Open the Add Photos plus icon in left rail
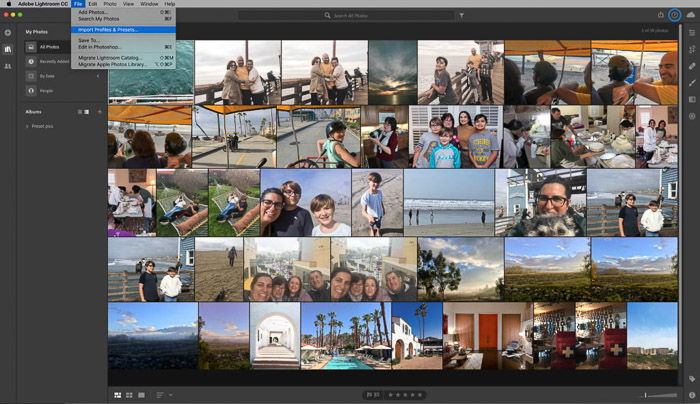 (8, 33)
